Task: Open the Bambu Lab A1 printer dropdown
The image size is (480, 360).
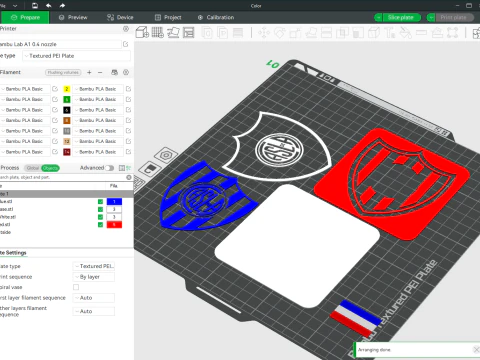Action: pyautogui.click(x=60, y=44)
